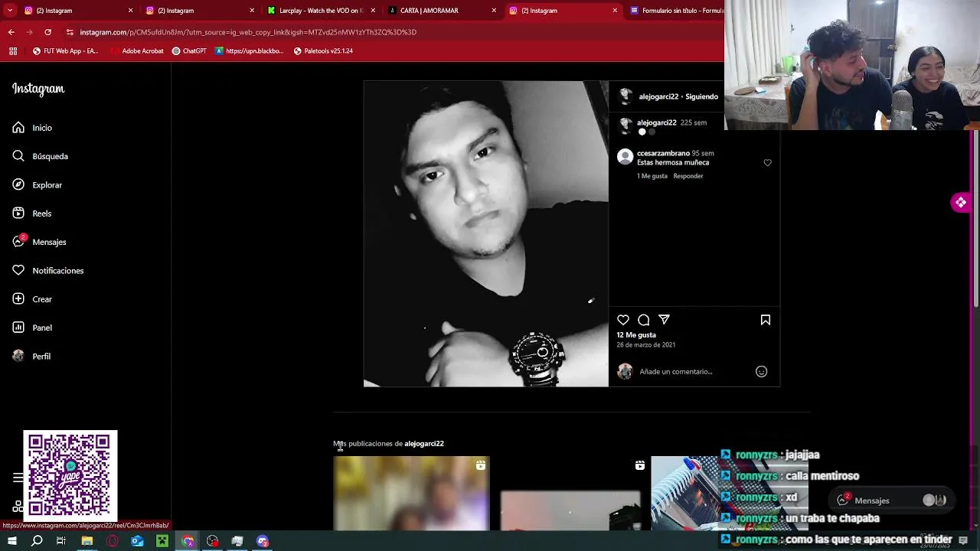
Task: Open the 12 Me gusta likes list
Action: [x=636, y=335]
